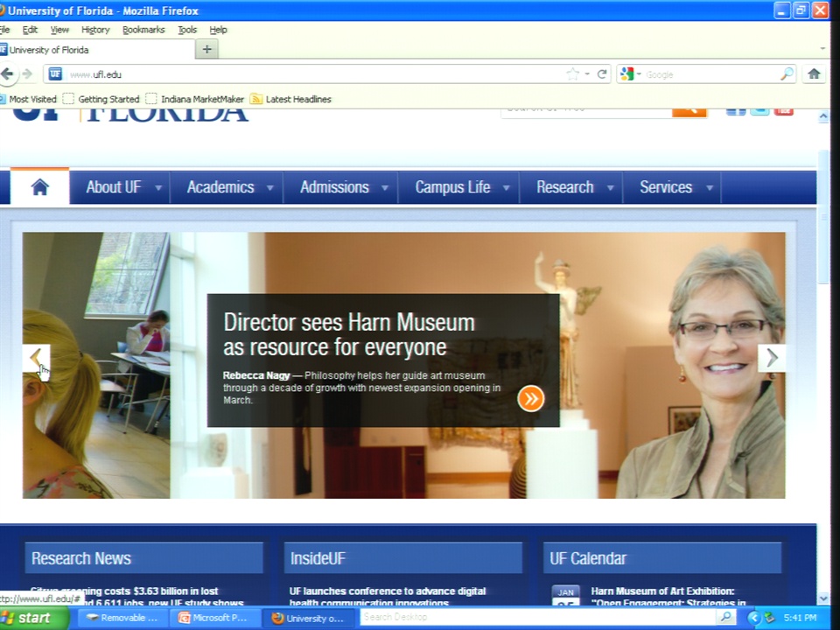840x630 pixels.
Task: Switch to Microsoft P... taskbar window
Action: (x=215, y=618)
